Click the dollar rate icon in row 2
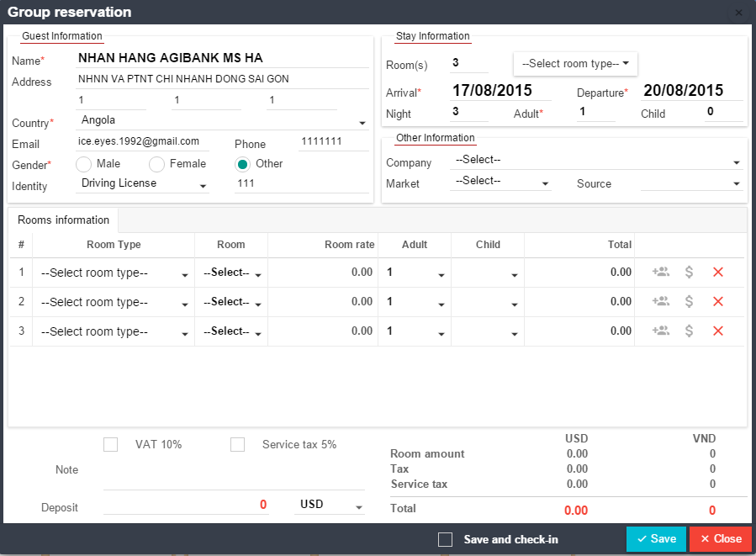The height and width of the screenshot is (556, 756). (689, 302)
